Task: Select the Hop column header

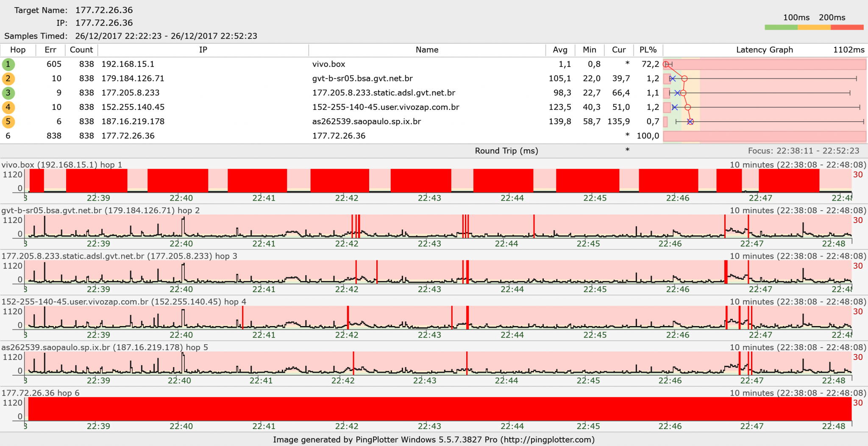Action: click(x=18, y=50)
